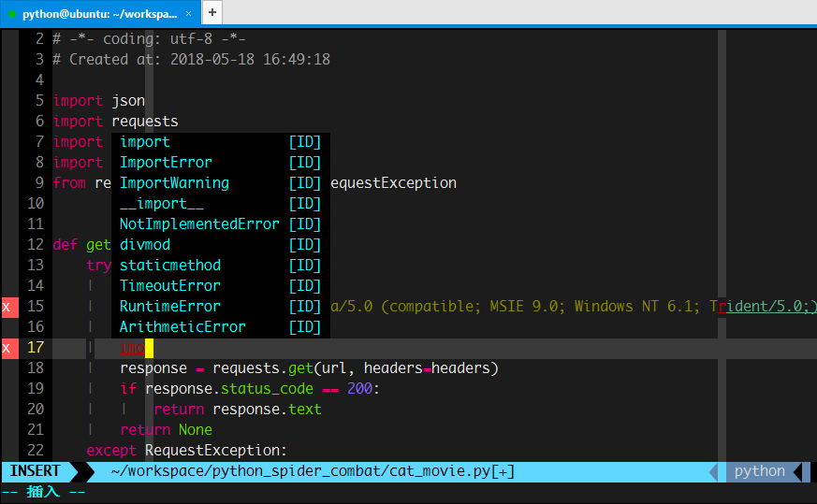The image size is (817, 504).
Task: Click 'equestException' text on line 9
Action: [x=393, y=182]
